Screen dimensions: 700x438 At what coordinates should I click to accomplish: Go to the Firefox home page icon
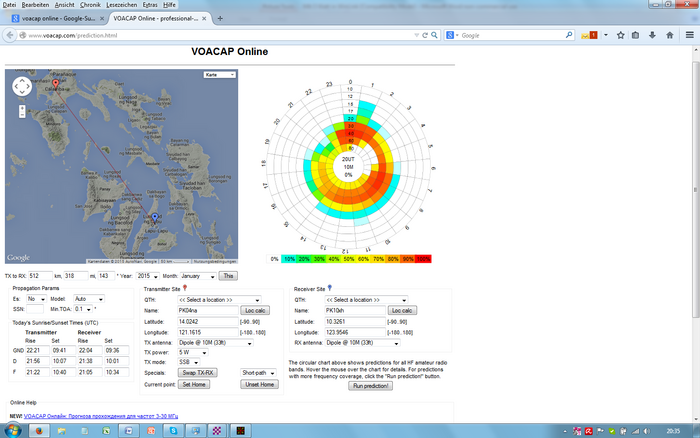tap(670, 35)
